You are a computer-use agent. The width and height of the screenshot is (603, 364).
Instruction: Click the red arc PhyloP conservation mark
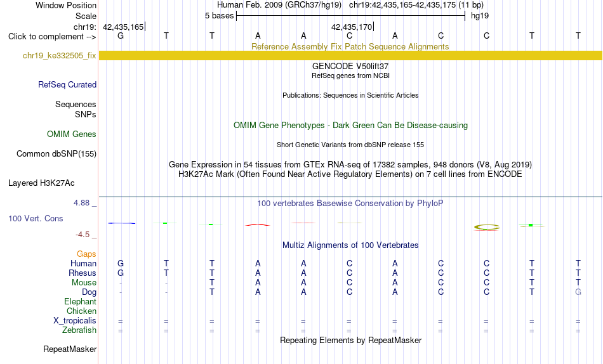point(257,224)
